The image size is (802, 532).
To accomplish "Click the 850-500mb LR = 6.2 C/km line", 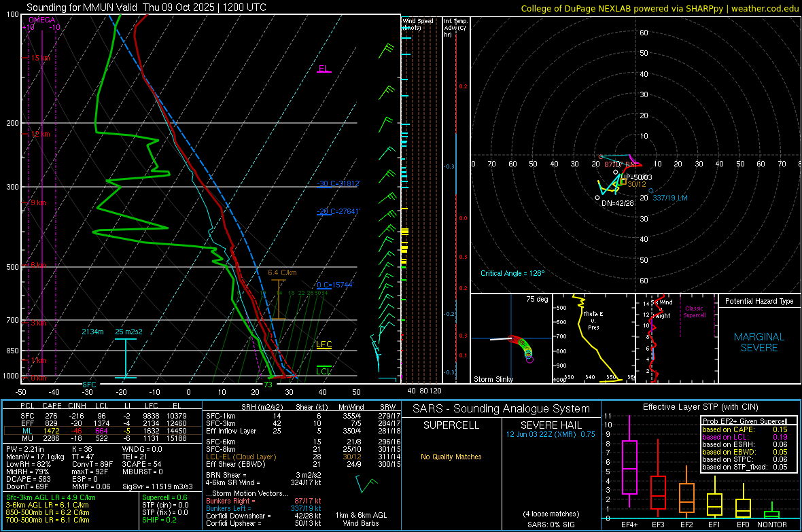I will coord(48,512).
